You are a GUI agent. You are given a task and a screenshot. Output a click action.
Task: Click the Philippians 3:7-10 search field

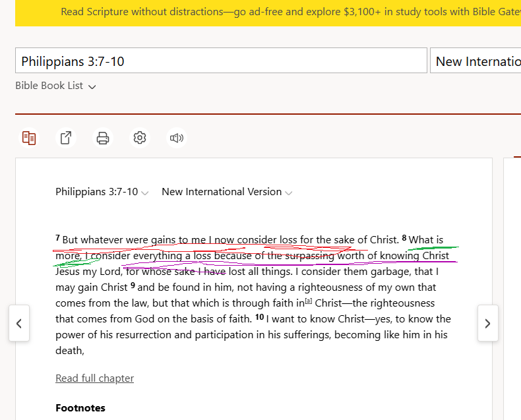tap(221, 61)
